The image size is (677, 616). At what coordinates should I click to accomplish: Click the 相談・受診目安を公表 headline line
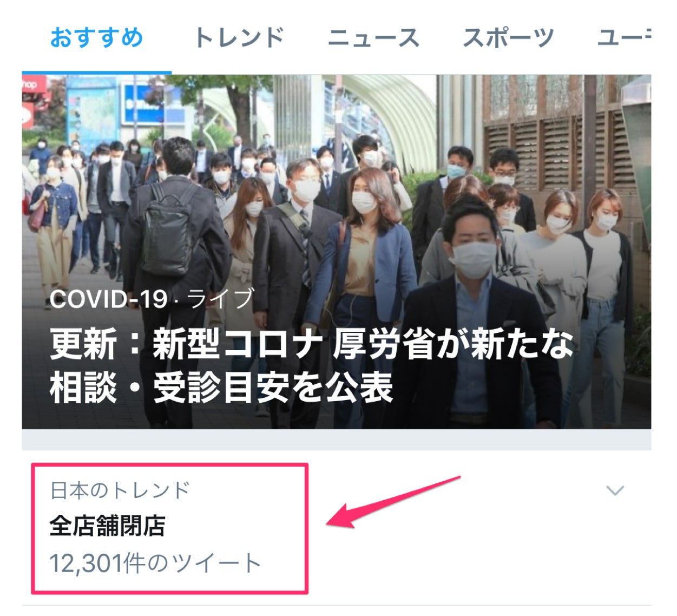[221, 388]
